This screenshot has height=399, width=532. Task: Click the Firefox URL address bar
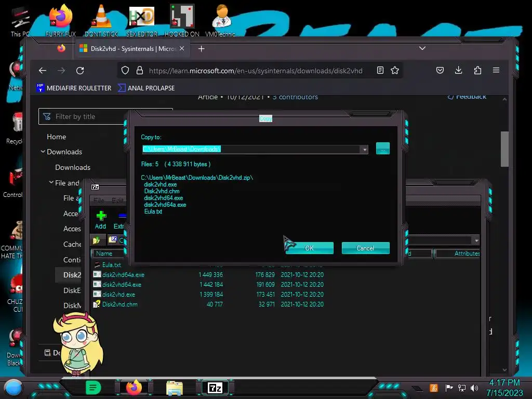(x=256, y=71)
